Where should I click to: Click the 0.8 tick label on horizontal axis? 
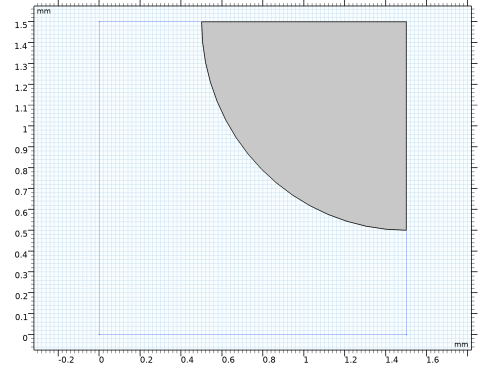point(269,360)
